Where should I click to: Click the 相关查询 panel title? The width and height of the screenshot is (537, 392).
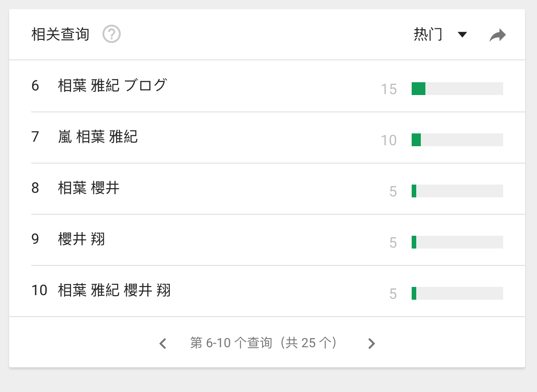tap(60, 34)
